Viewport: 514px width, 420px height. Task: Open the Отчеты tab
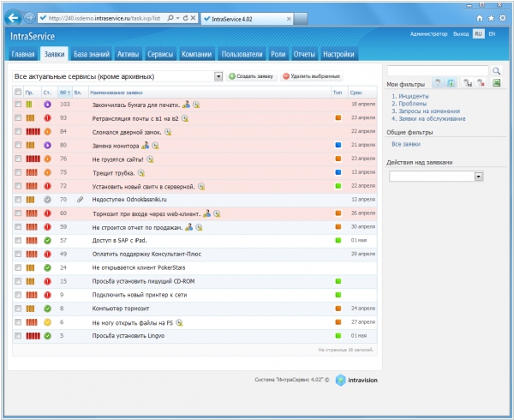coord(303,55)
